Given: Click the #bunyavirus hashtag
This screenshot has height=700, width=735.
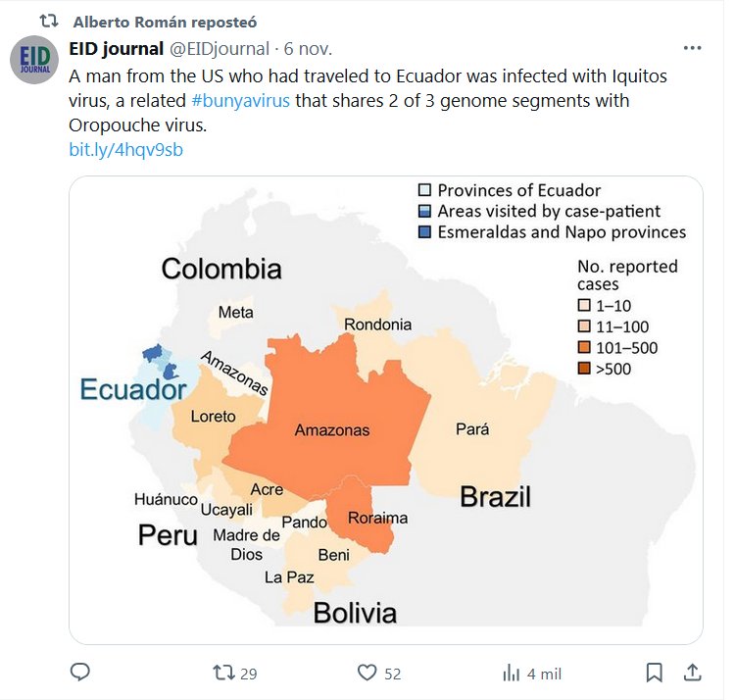Looking at the screenshot, I should click(x=241, y=101).
